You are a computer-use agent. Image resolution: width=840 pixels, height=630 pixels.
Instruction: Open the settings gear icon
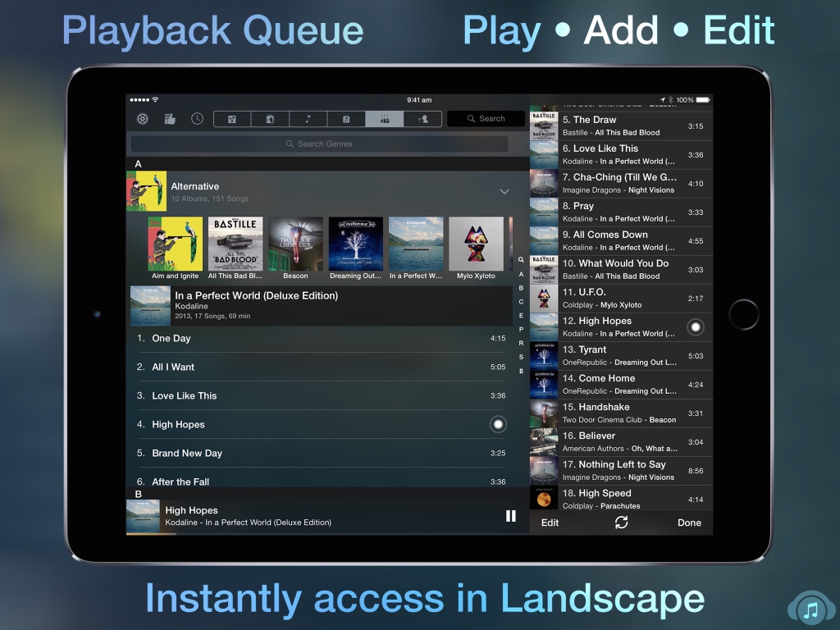point(143,119)
